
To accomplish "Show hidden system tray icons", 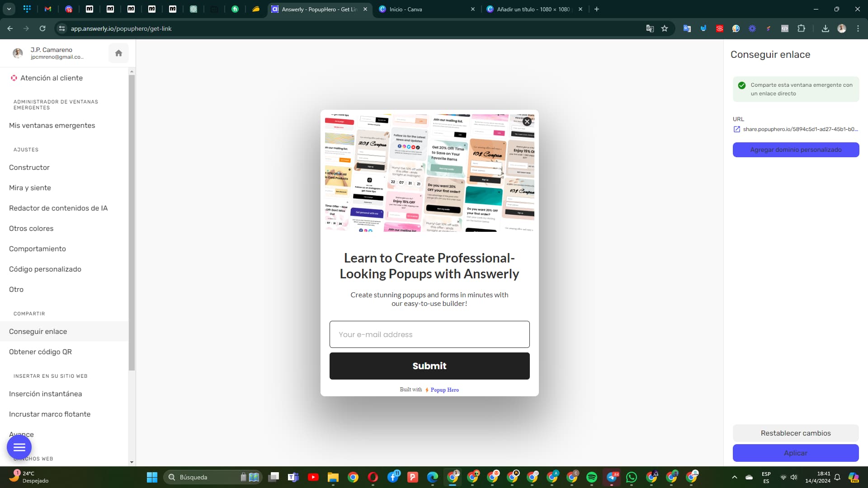I will click(735, 477).
